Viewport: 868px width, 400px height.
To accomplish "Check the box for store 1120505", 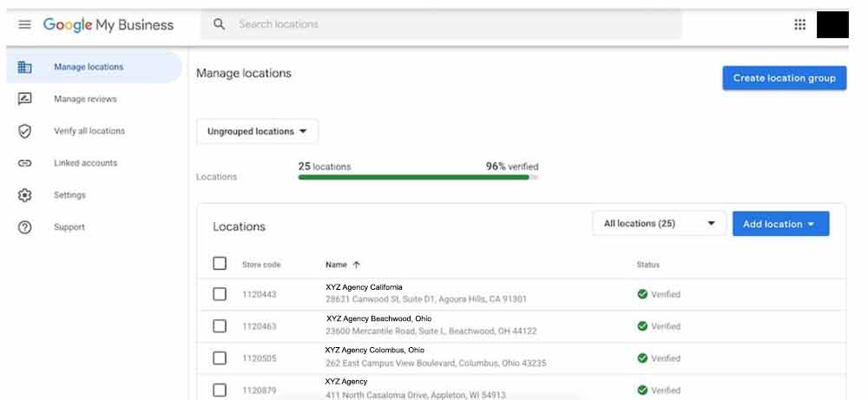I will [x=220, y=358].
